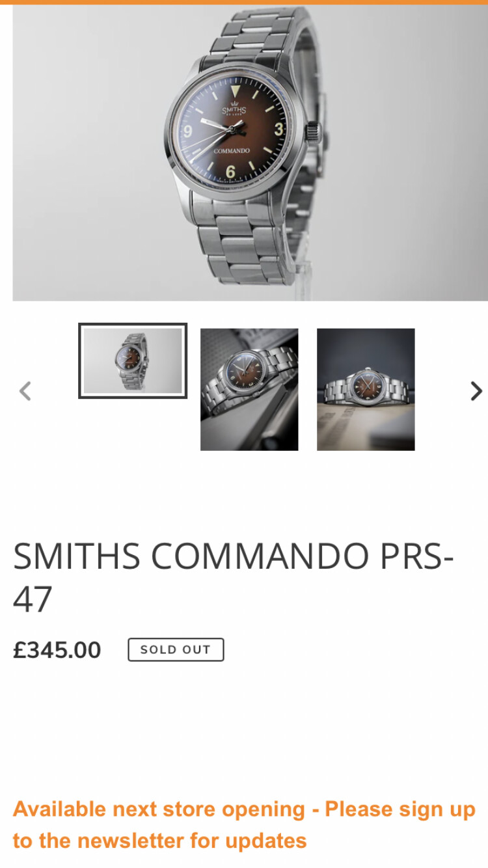
Task: Click the main Smiths Commando product photo
Action: 250,153
